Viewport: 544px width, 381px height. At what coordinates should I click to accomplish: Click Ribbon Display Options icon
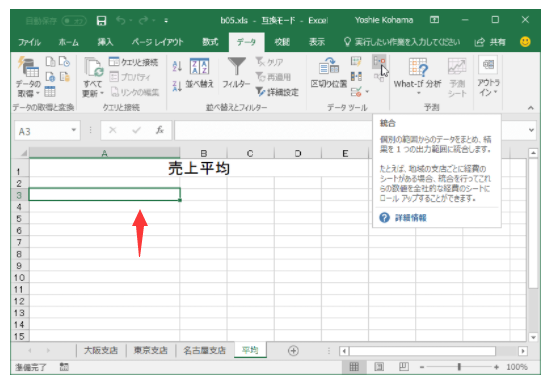coord(434,20)
